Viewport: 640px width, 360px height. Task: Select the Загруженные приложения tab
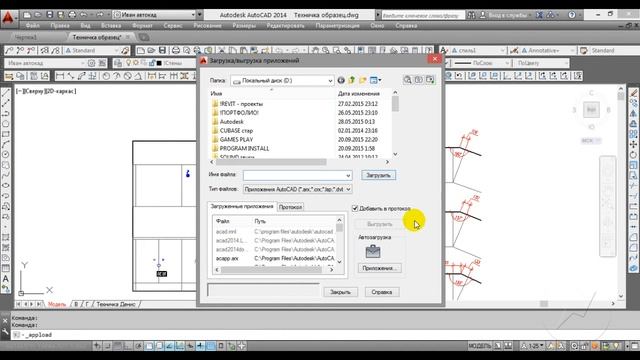pos(242,207)
